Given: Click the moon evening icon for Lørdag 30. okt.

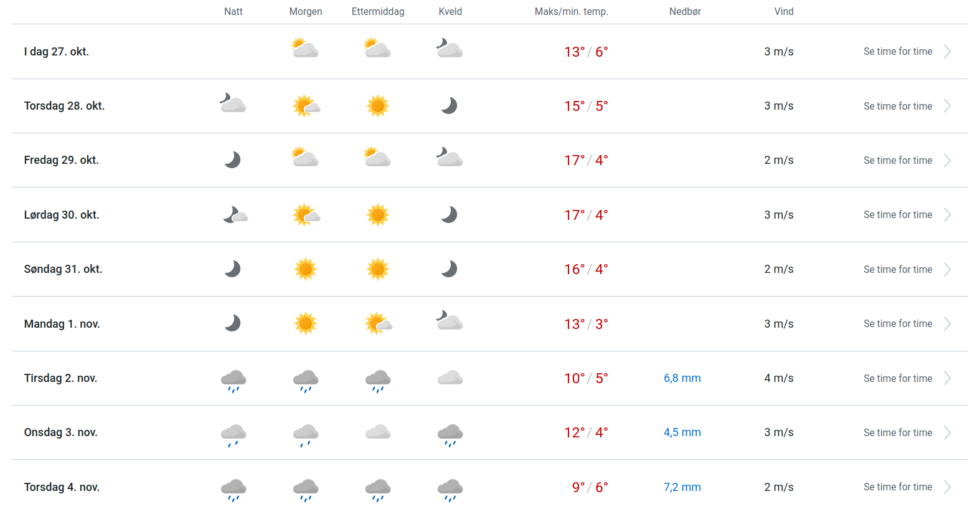Looking at the screenshot, I should [x=450, y=215].
